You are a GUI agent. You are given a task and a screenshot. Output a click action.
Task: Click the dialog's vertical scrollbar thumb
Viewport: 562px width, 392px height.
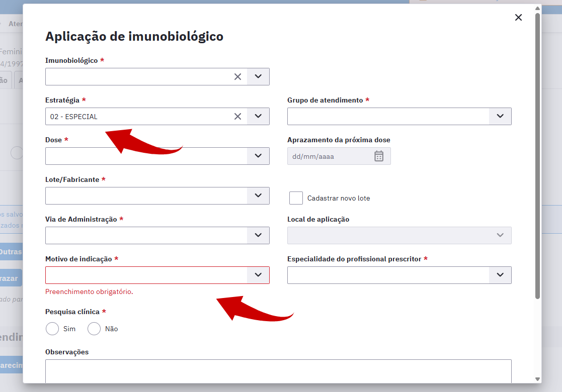pos(537,151)
